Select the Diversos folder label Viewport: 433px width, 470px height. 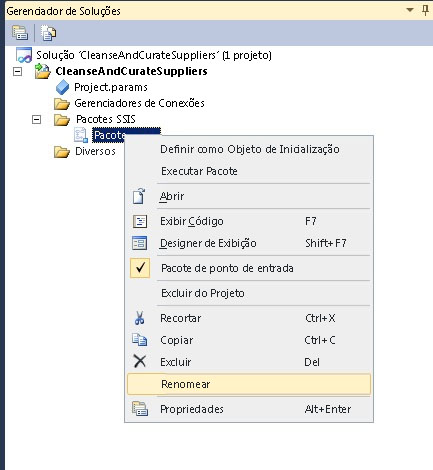tap(95, 151)
